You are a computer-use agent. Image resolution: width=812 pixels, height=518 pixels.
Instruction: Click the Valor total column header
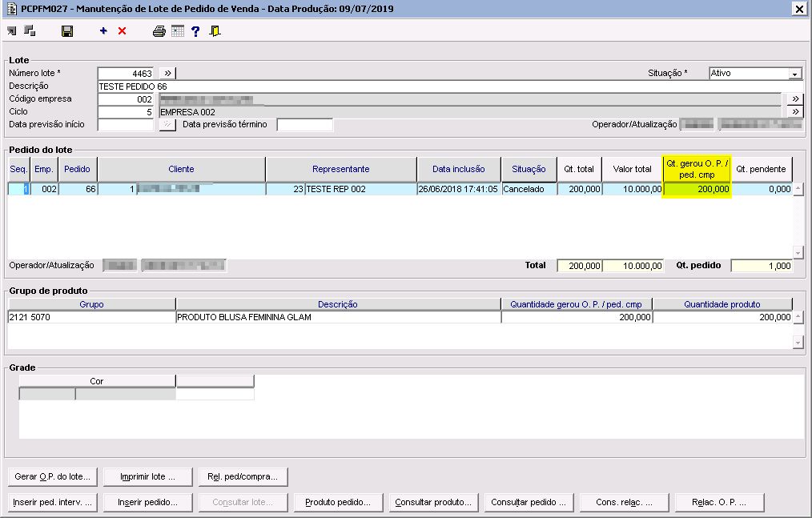pos(633,169)
